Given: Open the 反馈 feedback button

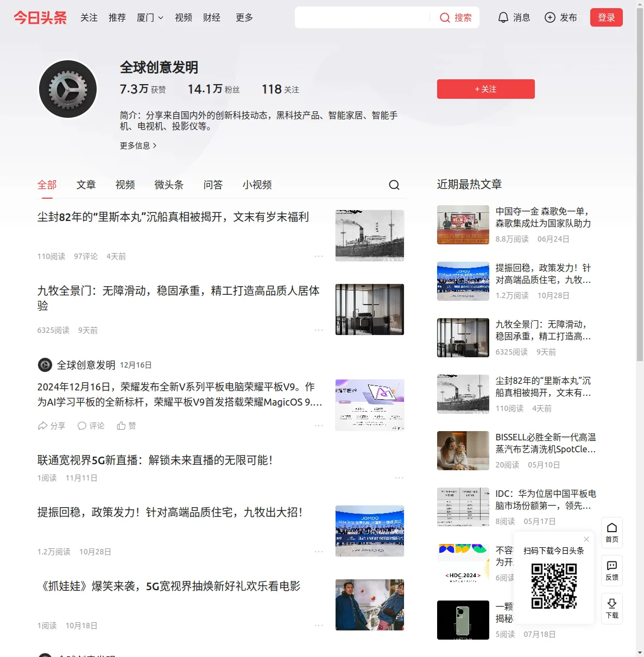Looking at the screenshot, I should tap(612, 571).
